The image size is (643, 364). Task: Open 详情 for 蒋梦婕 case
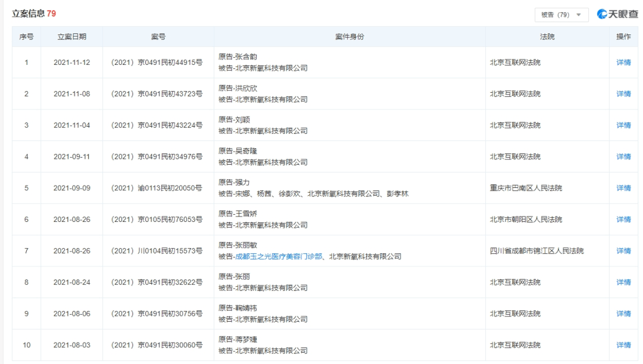[x=623, y=345]
